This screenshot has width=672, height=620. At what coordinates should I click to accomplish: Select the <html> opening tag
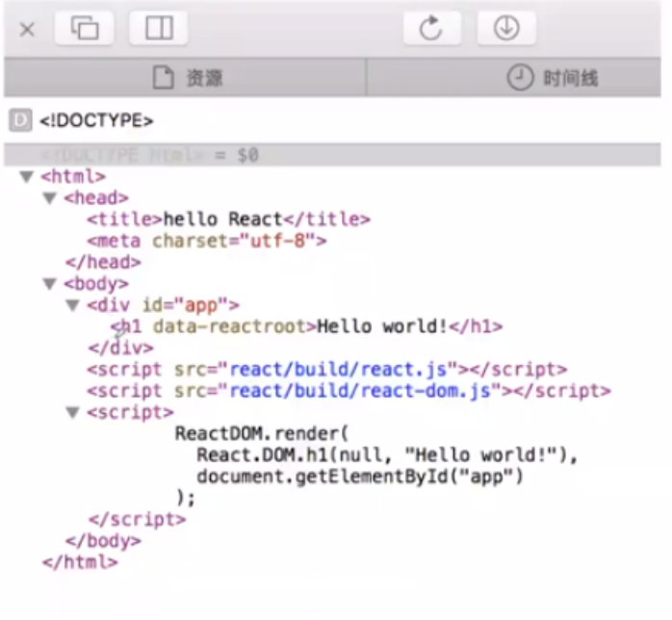click(73, 176)
